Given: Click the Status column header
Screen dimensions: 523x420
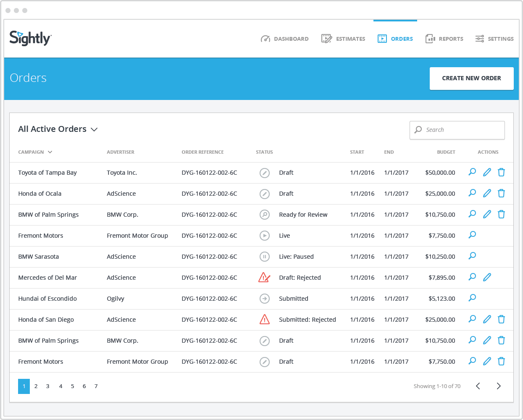Looking at the screenshot, I should pyautogui.click(x=264, y=152).
